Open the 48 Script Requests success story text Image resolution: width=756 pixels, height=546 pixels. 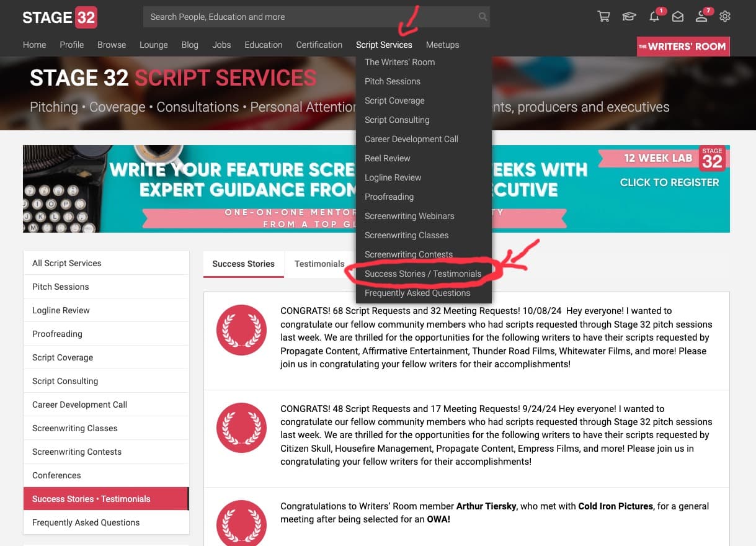496,436
